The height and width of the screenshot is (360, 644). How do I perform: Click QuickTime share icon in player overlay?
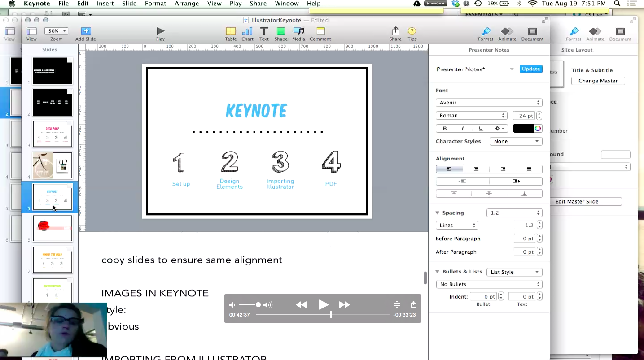click(413, 304)
